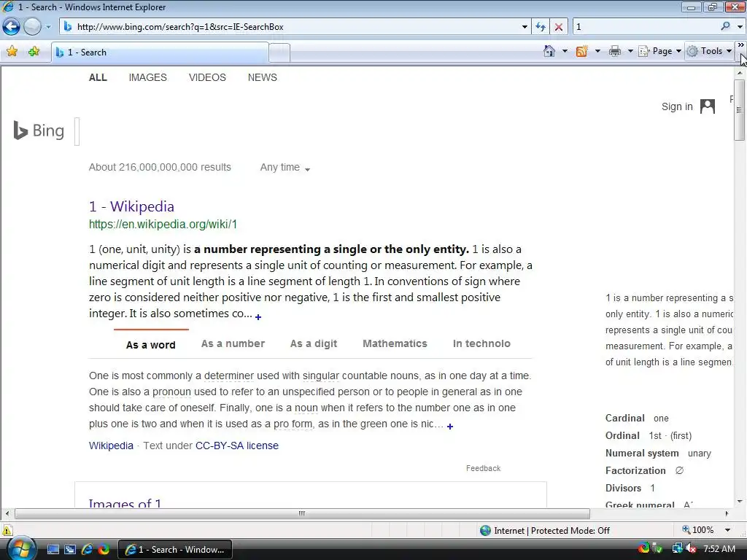The image size is (747, 560).
Task: Expand the Home button dropdown arrow
Action: 565,51
